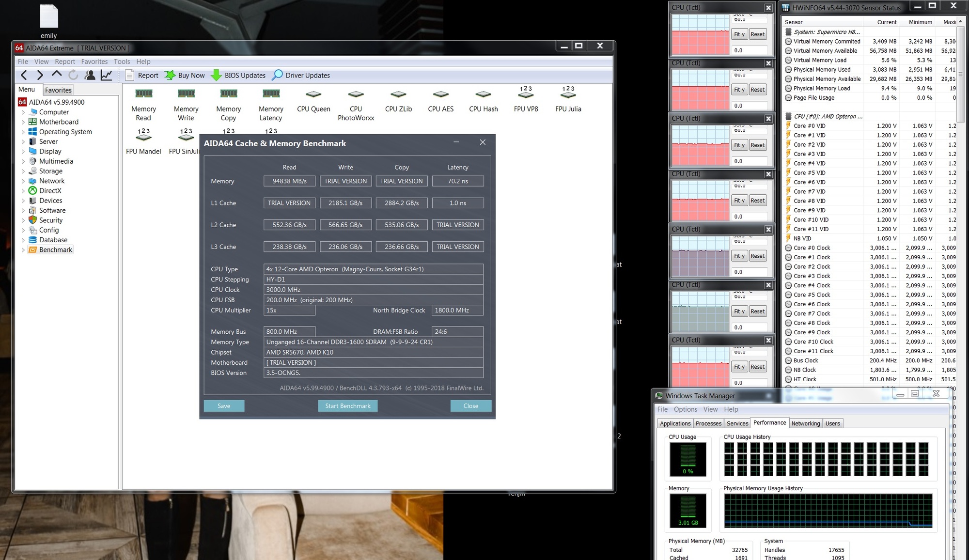This screenshot has width=969, height=560.
Task: Expand the Storage tree node
Action: [x=23, y=171]
